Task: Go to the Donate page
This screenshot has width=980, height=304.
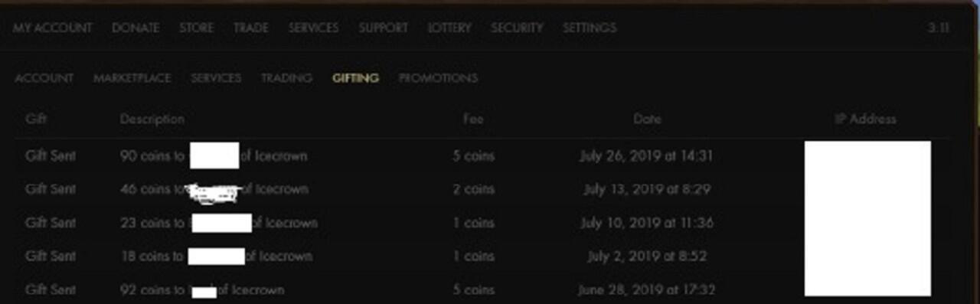Action: [x=136, y=28]
